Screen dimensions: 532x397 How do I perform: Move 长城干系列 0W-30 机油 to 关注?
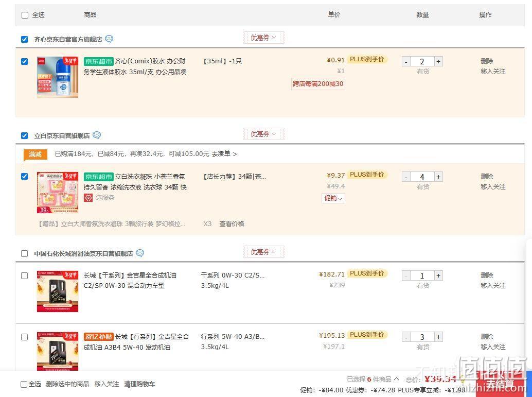pyautogui.click(x=493, y=286)
